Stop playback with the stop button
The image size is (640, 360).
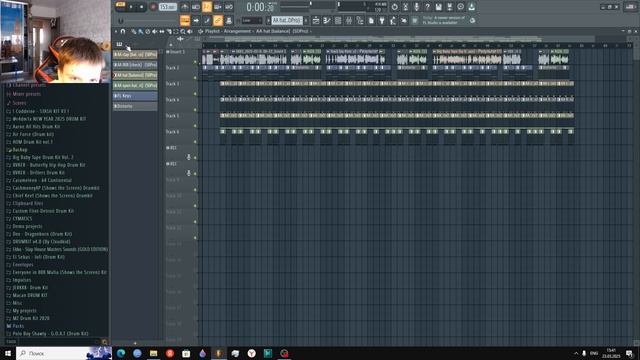click(141, 7)
